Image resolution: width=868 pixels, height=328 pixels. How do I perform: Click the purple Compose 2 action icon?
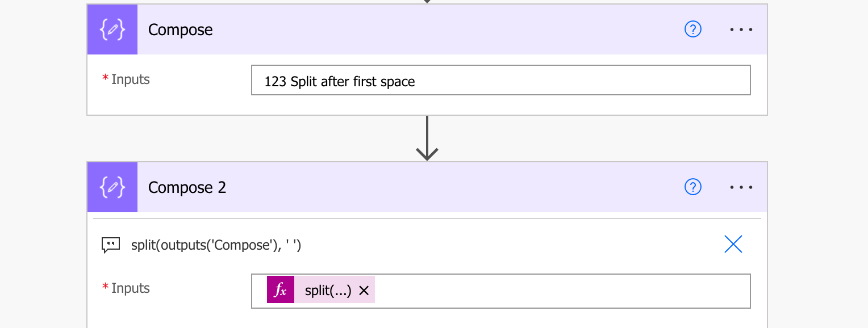click(x=112, y=187)
